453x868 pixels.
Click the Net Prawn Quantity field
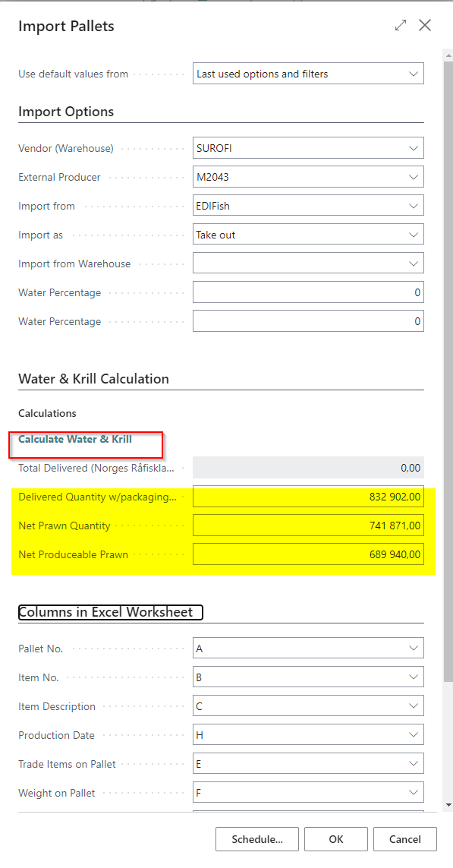click(x=308, y=526)
